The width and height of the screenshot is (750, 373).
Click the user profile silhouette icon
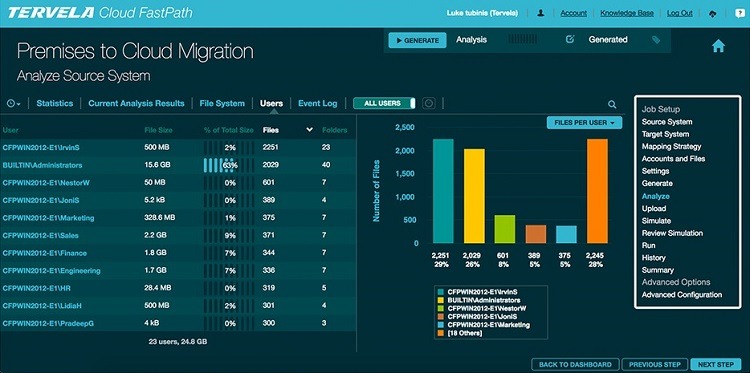click(x=540, y=14)
